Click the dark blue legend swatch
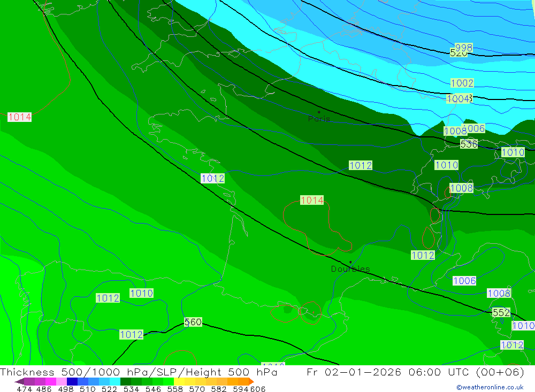Screen dimensions: 535x392 [72, 381]
